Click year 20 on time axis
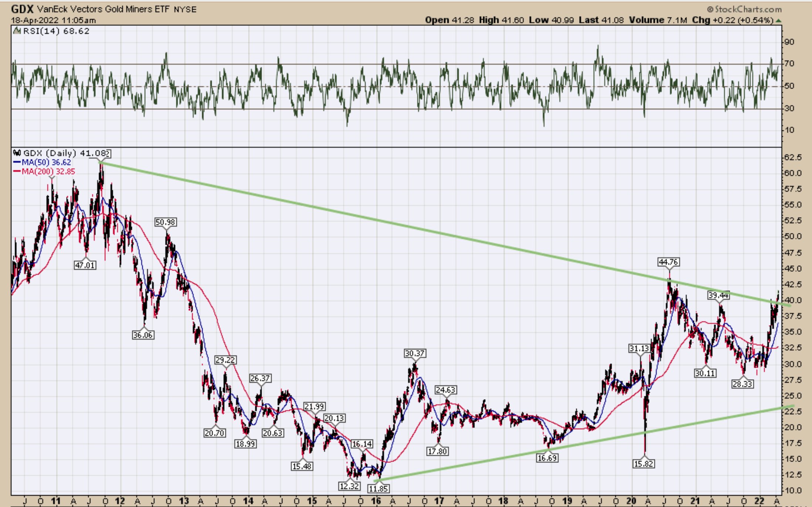Screen dimensions: 812x507 point(631,501)
